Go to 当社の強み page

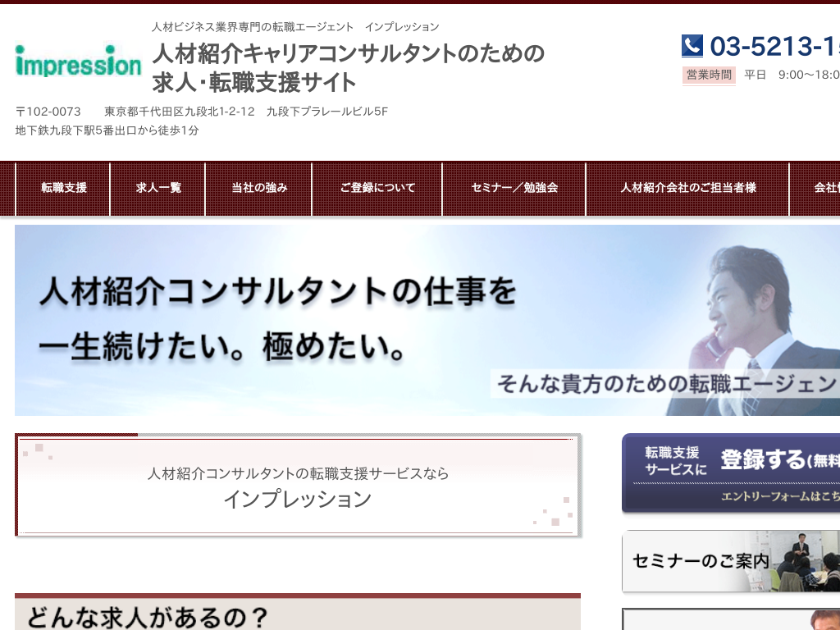point(258,188)
